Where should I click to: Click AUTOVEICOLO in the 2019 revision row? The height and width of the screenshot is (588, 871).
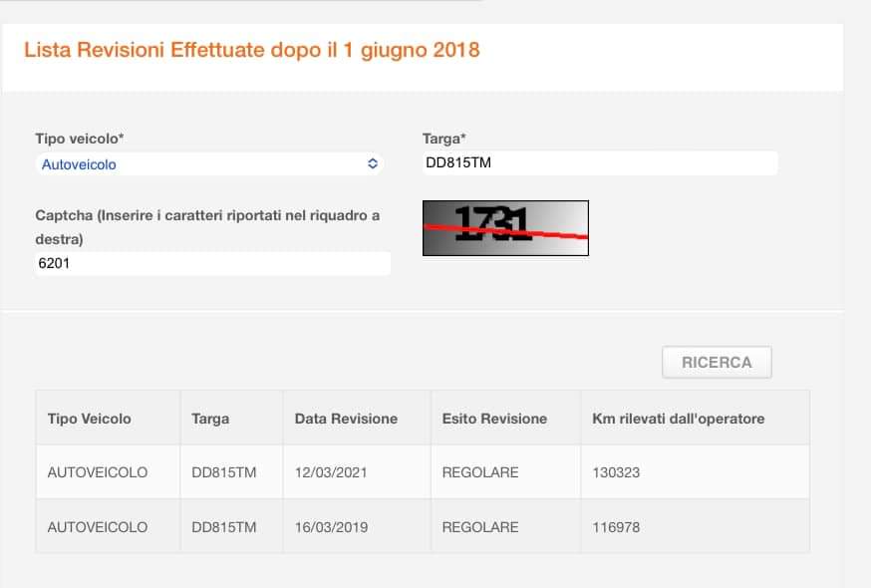point(98,527)
